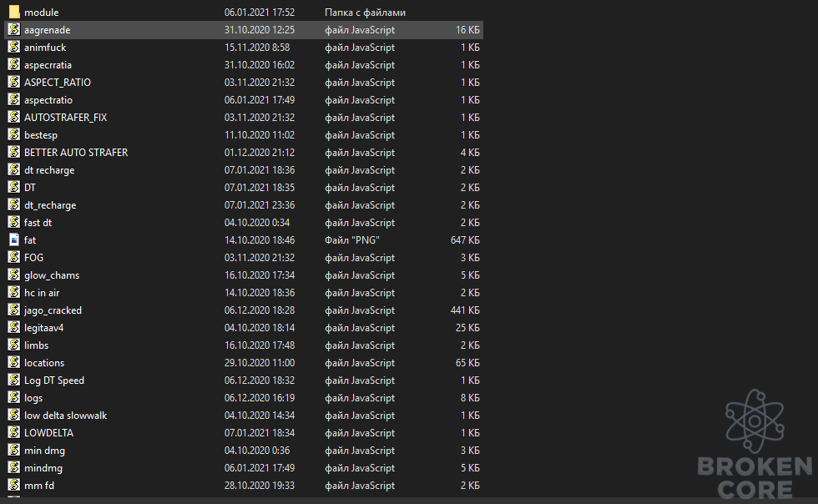Select the locations script icon
Image resolution: width=818 pixels, height=504 pixels.
(14, 363)
